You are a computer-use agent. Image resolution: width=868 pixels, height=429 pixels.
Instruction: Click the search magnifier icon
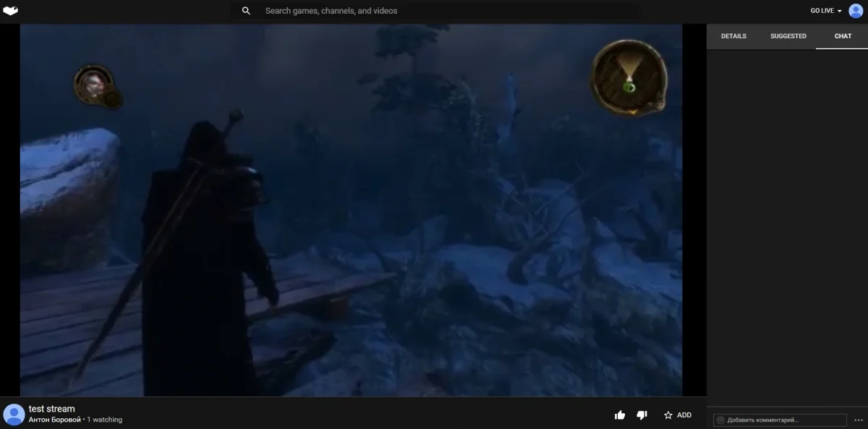[246, 11]
